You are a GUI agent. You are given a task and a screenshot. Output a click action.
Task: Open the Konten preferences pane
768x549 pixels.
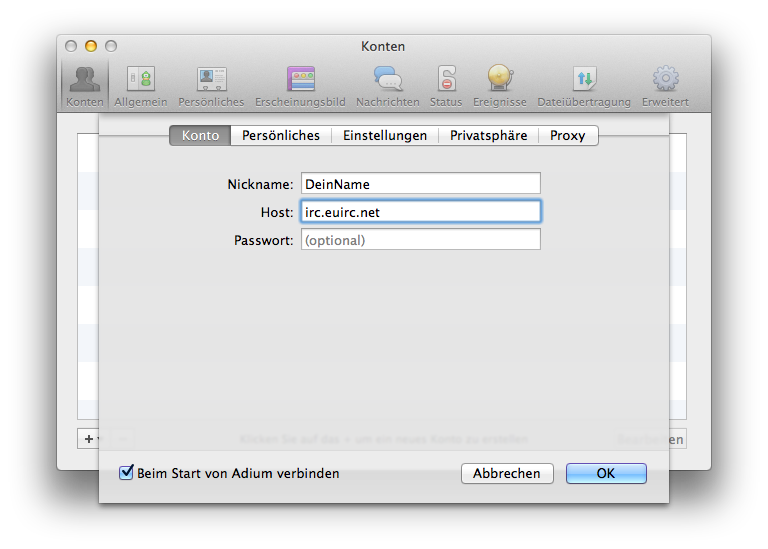(x=85, y=85)
